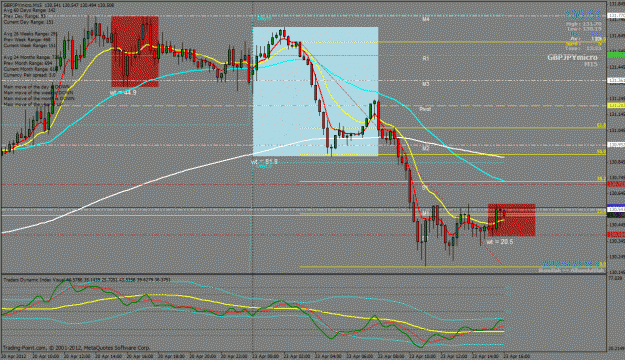Select the Main move of the week label
Viewport: 625px width, 360px height.
point(38,92)
